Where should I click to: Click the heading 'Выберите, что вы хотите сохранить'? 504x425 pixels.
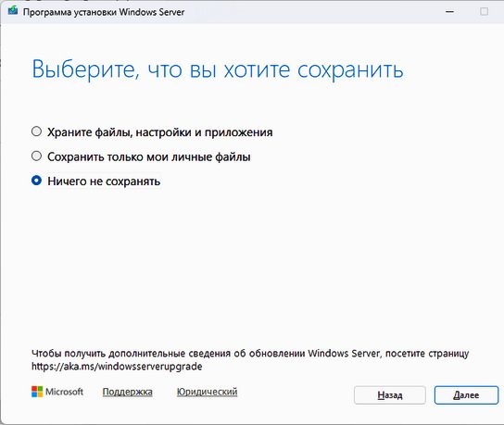click(x=218, y=69)
